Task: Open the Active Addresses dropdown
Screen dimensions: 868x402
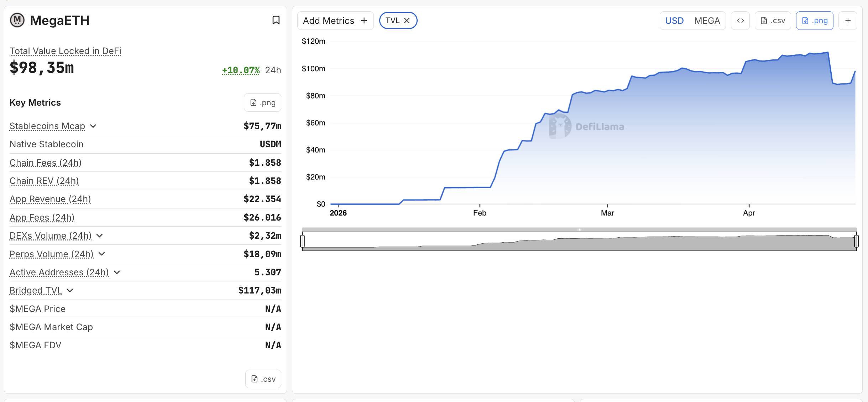Action: [117, 273]
